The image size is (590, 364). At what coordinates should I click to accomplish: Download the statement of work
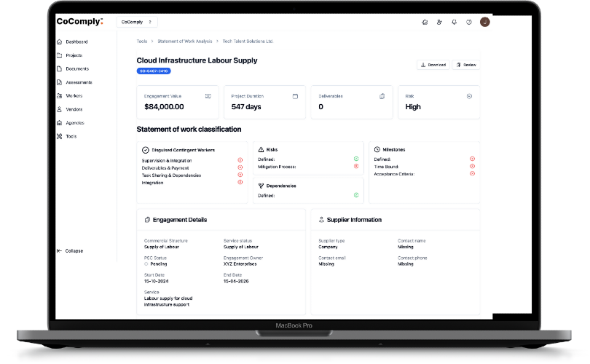pos(433,65)
